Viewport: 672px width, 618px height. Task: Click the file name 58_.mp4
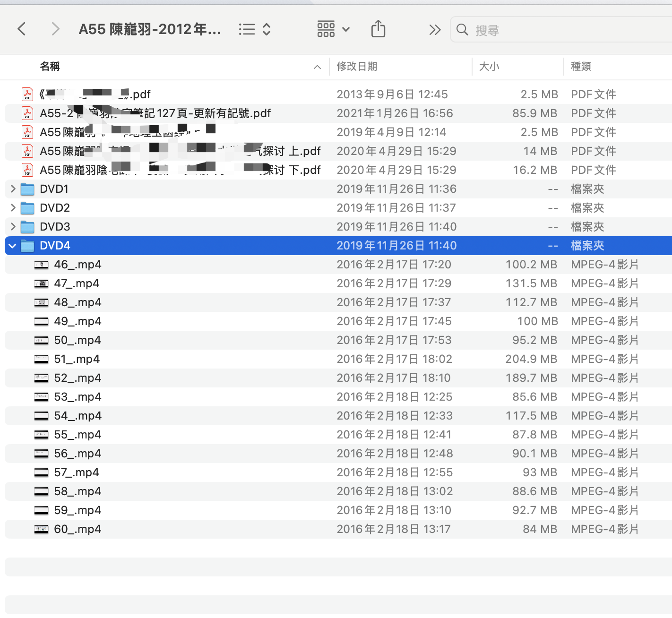coord(78,491)
